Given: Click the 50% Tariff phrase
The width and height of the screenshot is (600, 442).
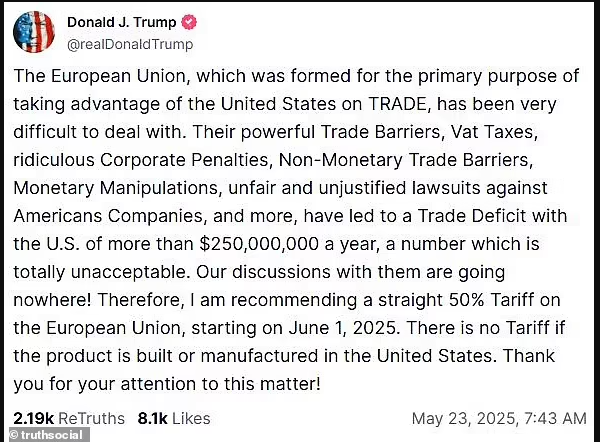Looking at the screenshot, I should (x=491, y=300).
